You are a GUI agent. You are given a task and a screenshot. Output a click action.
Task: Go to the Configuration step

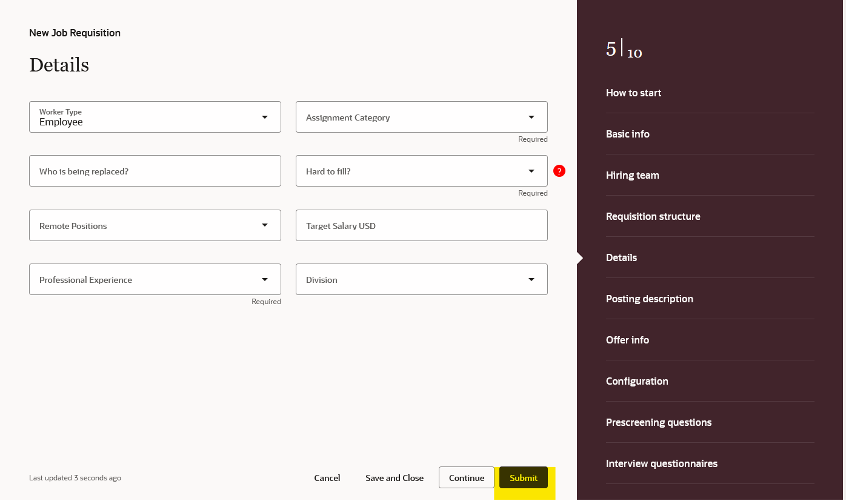pyautogui.click(x=637, y=381)
